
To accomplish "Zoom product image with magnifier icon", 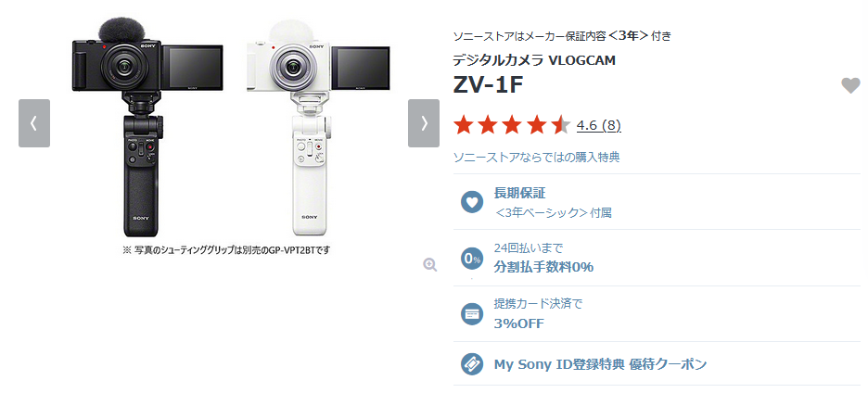I will 430,264.
